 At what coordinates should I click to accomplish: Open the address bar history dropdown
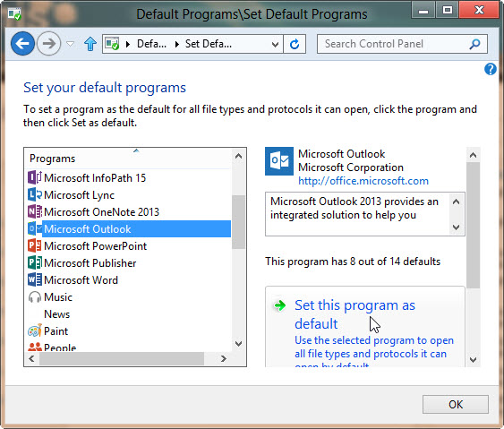tap(275, 44)
